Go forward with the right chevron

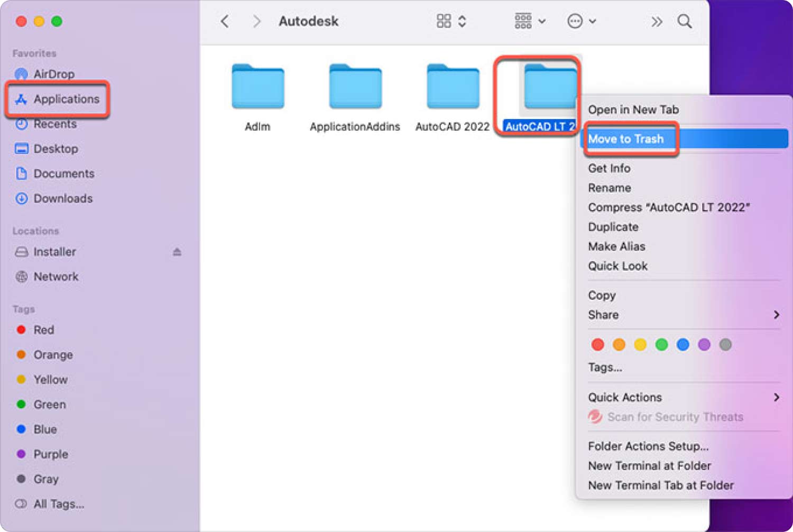[256, 22]
